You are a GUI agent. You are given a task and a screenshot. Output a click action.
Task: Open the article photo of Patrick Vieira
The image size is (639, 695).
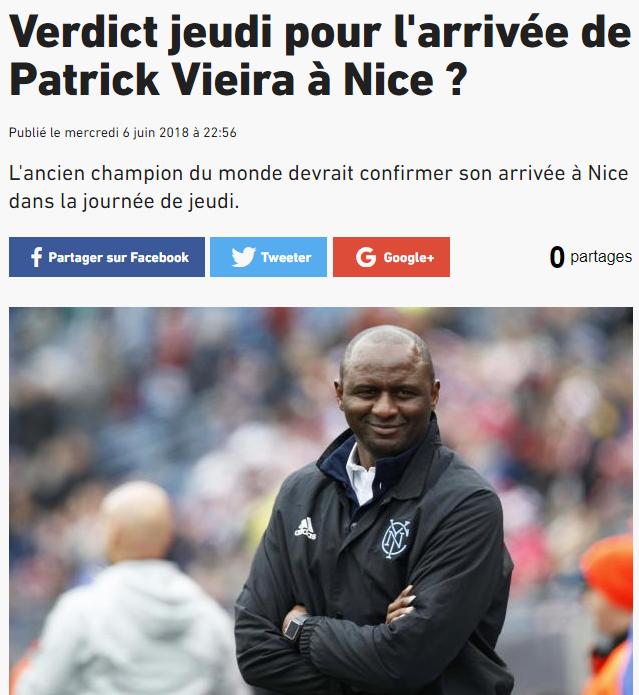[x=321, y=501]
